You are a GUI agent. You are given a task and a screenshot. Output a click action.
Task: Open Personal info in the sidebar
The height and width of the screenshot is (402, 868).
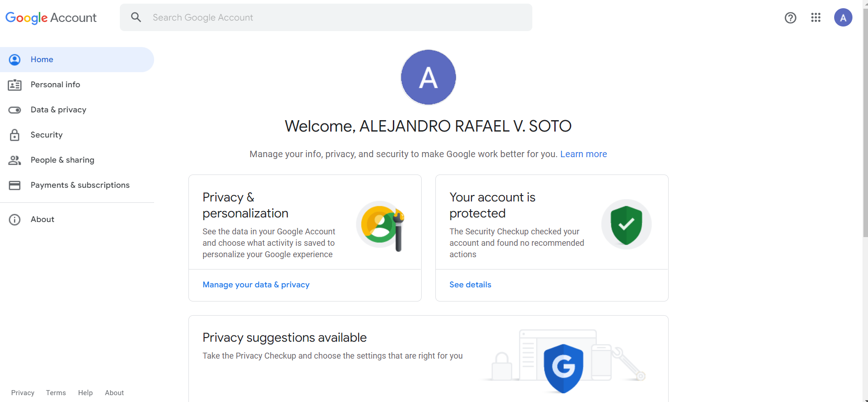tap(55, 85)
